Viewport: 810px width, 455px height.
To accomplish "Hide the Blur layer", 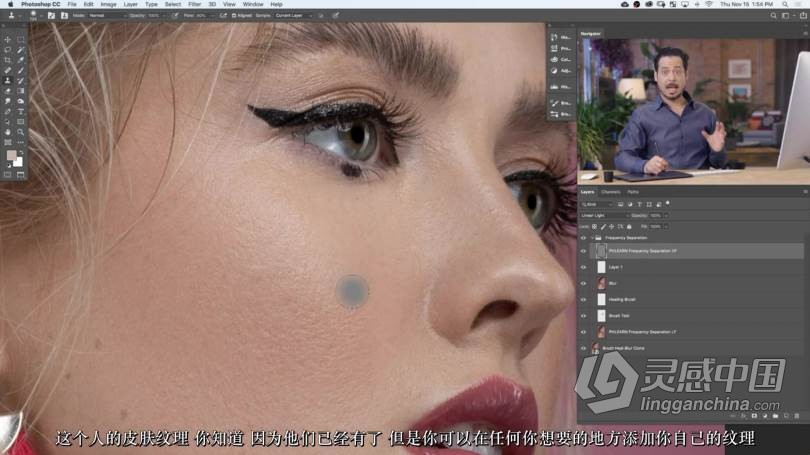I will point(583,284).
